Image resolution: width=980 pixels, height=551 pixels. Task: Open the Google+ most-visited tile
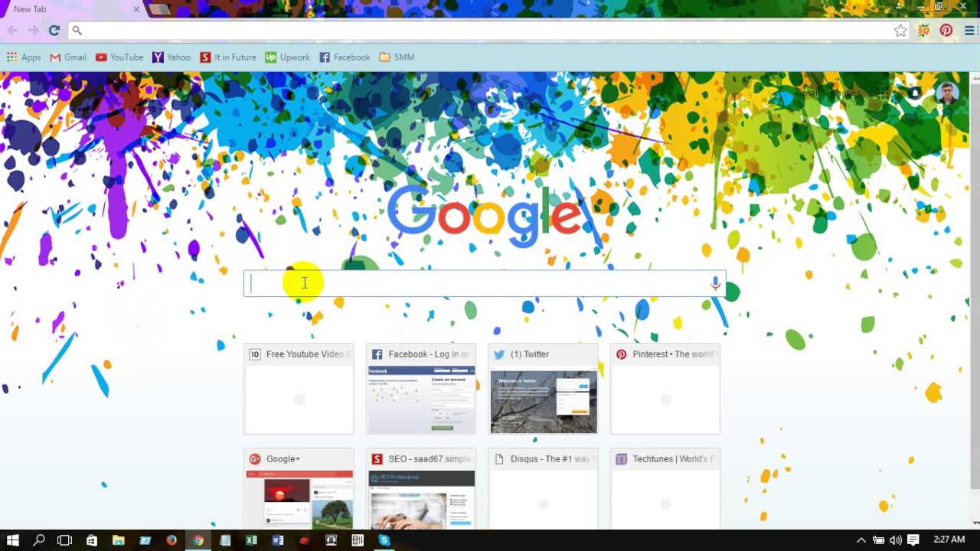pyautogui.click(x=299, y=489)
